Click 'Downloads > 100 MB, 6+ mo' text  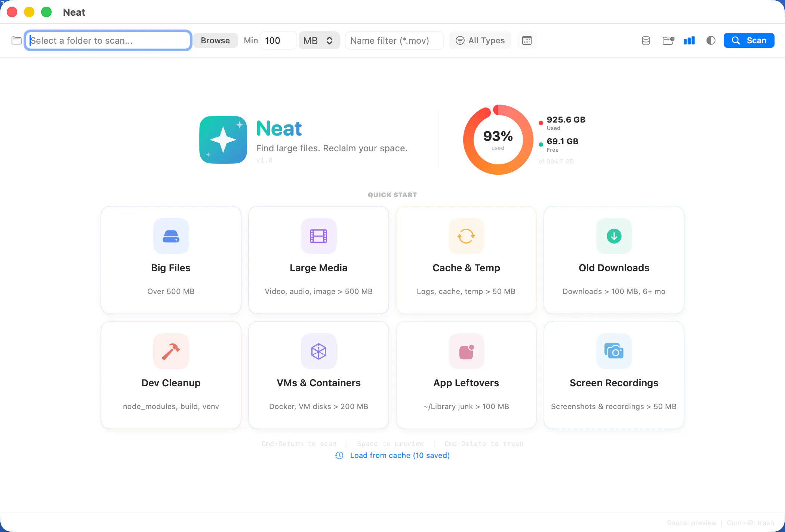pyautogui.click(x=614, y=291)
